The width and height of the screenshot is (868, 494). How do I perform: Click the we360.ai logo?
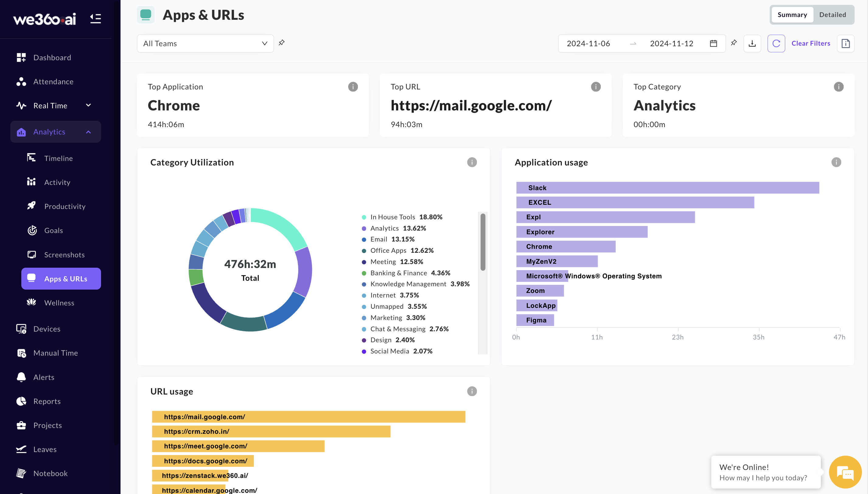click(x=44, y=19)
